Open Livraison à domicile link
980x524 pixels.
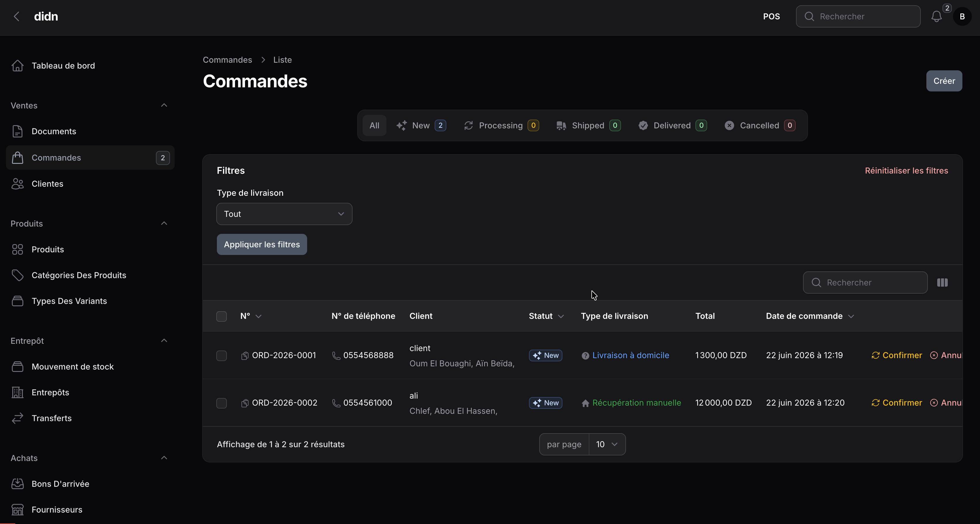click(630, 355)
